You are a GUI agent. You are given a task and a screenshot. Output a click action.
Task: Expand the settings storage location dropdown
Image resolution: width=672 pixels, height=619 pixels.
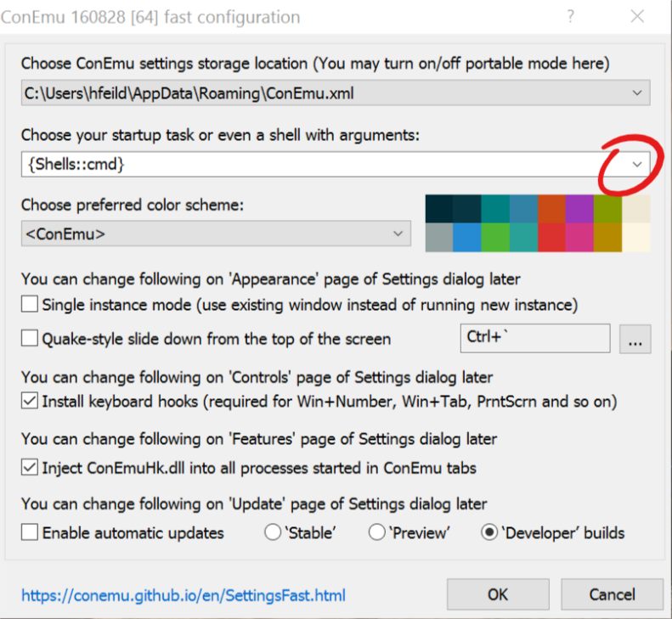pos(637,93)
